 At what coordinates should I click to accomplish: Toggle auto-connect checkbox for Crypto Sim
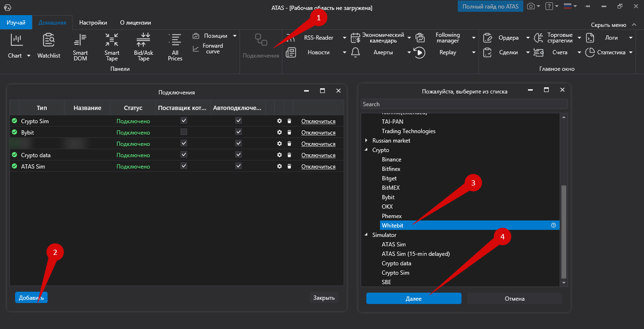[239, 121]
